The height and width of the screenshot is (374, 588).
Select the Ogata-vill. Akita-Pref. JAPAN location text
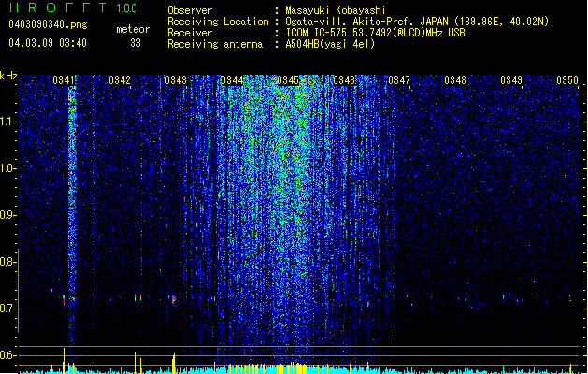[x=417, y=22]
